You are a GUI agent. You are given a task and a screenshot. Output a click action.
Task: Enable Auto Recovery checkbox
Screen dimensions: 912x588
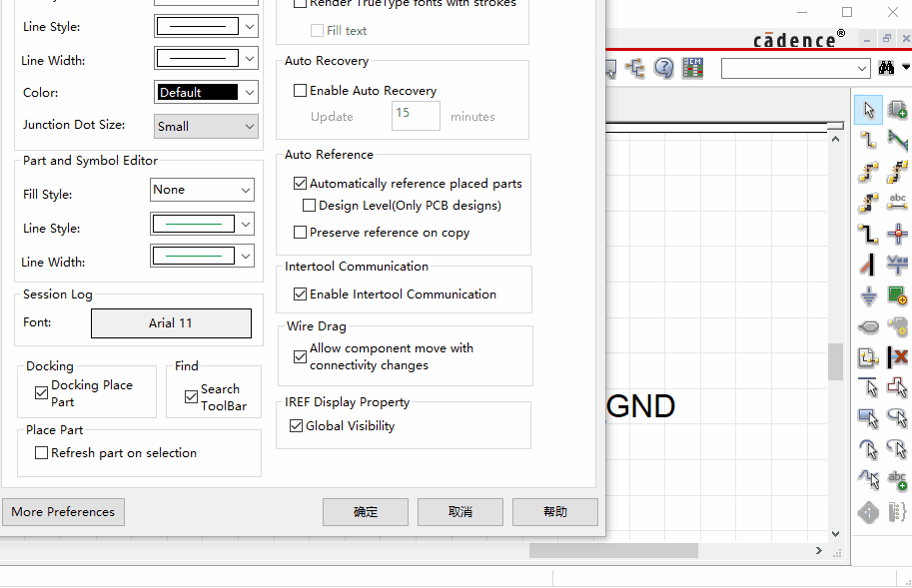pyautogui.click(x=300, y=91)
